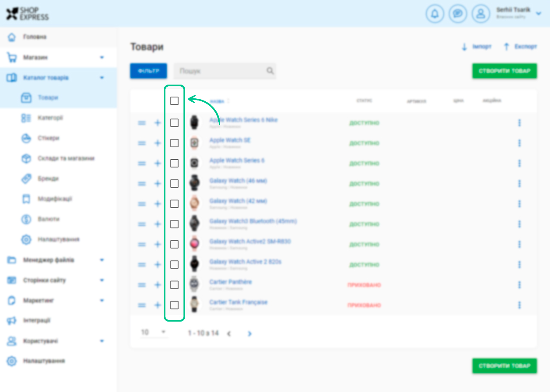Go to next page arrow in pagination
This screenshot has height=392, width=550.
click(250, 334)
